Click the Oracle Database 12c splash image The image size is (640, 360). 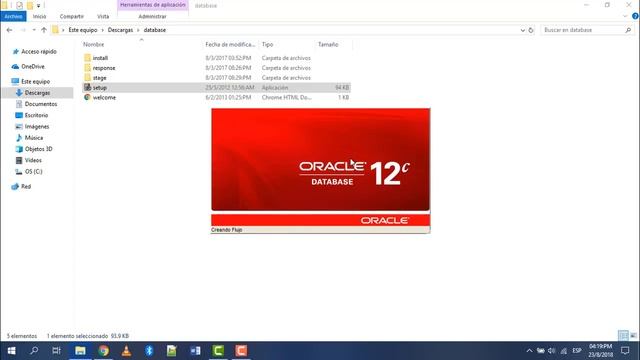click(320, 159)
